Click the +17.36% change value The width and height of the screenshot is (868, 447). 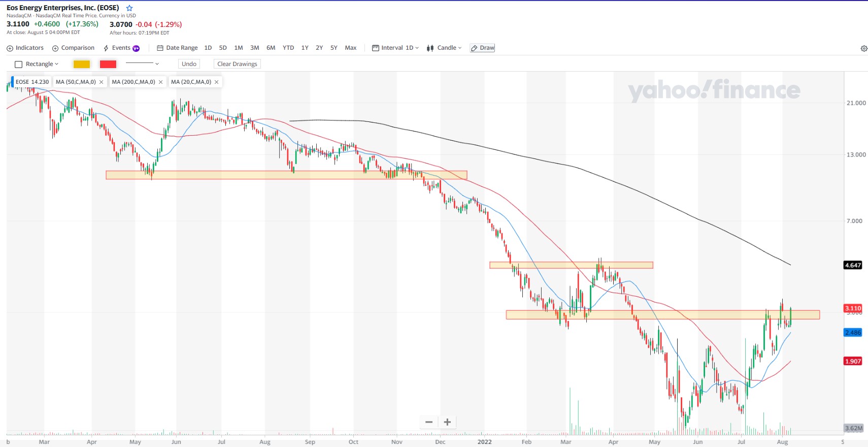(x=82, y=24)
